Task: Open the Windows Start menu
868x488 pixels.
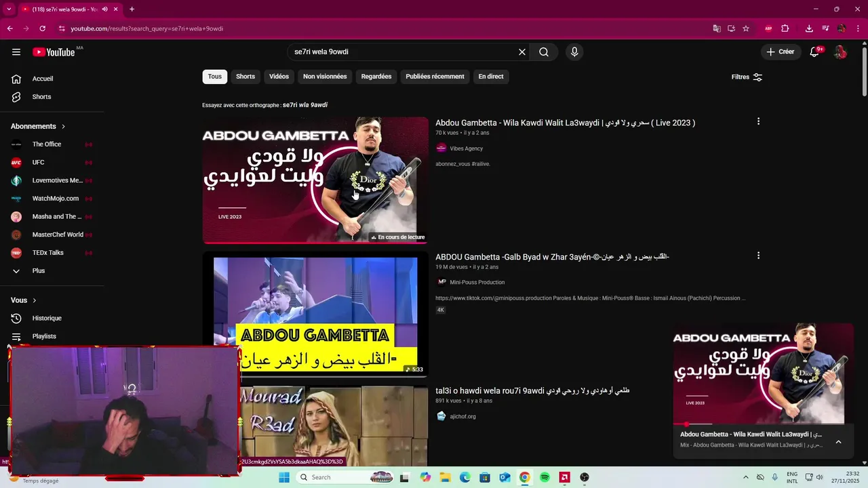Action: coord(284,477)
